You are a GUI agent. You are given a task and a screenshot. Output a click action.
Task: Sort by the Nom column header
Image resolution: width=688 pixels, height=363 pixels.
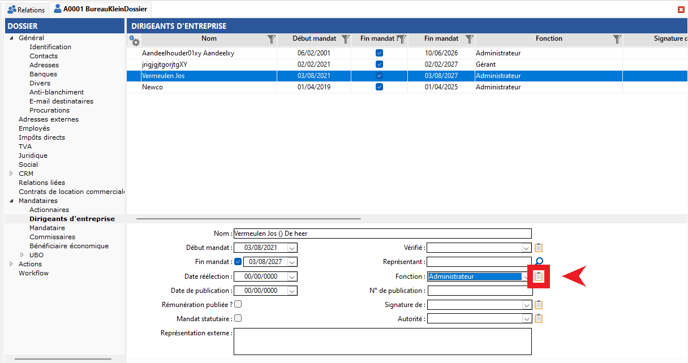pos(209,39)
